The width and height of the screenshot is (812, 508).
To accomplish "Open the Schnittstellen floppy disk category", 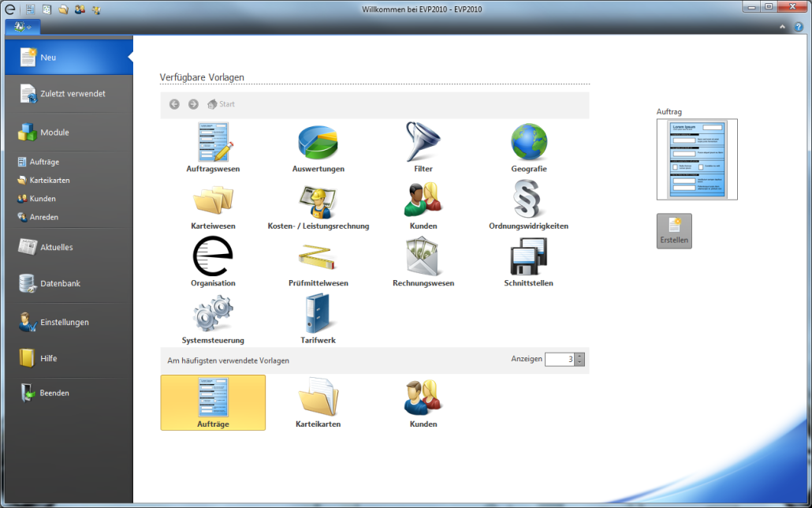I will (529, 262).
